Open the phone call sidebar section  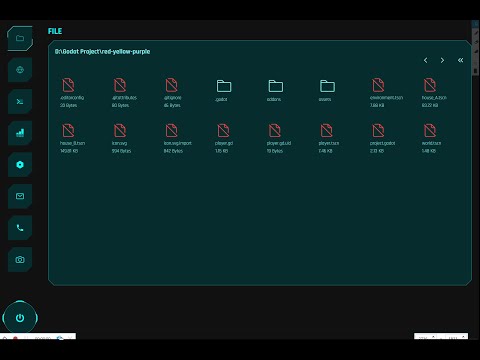click(20, 228)
